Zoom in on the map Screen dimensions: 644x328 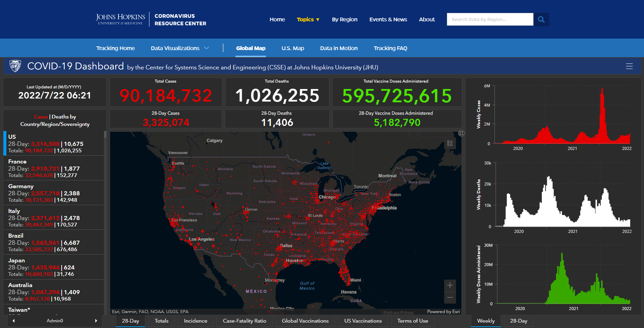coord(450,285)
